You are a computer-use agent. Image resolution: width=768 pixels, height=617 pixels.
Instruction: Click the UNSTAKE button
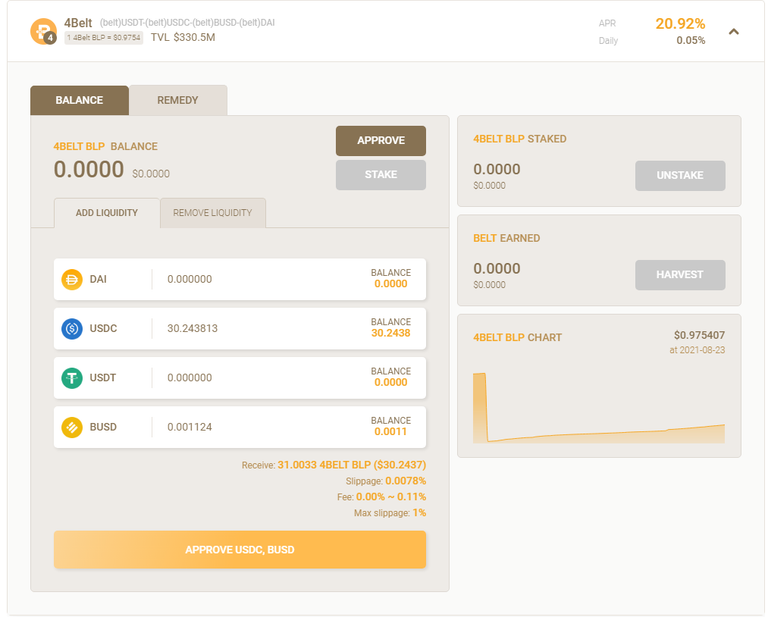pyautogui.click(x=680, y=175)
